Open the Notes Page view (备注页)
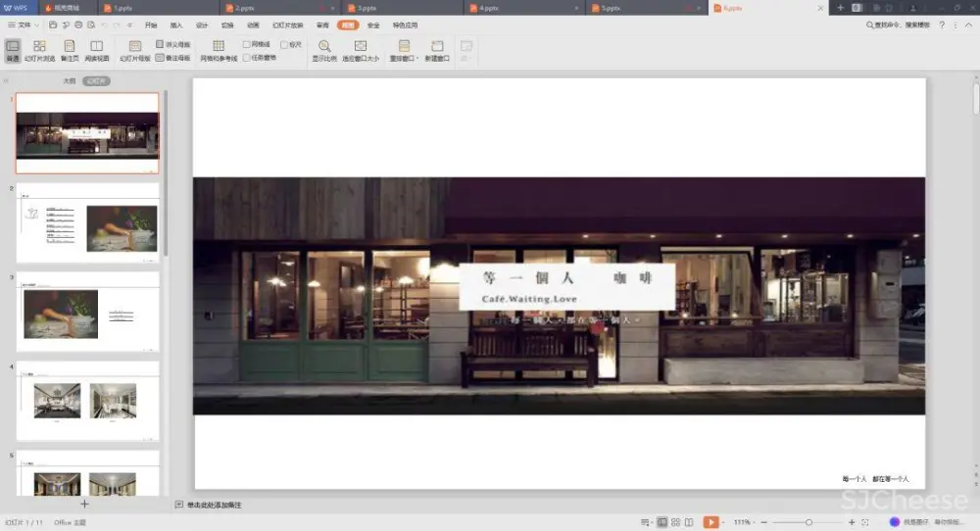The image size is (980, 531). (69, 50)
